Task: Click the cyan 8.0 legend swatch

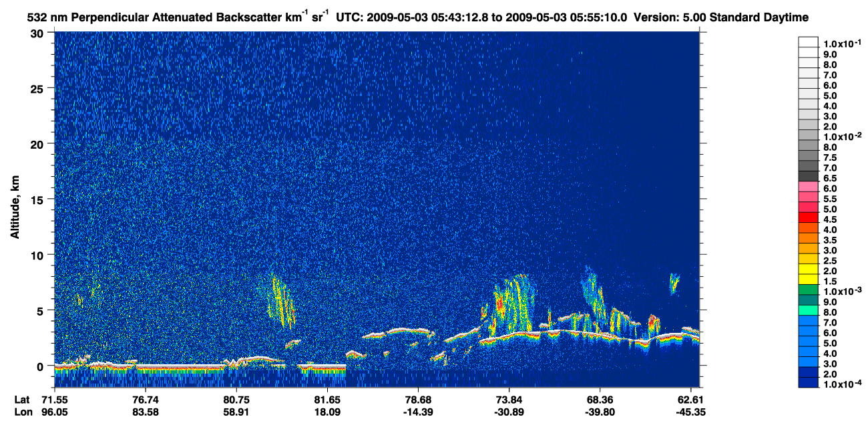Action: pos(808,310)
